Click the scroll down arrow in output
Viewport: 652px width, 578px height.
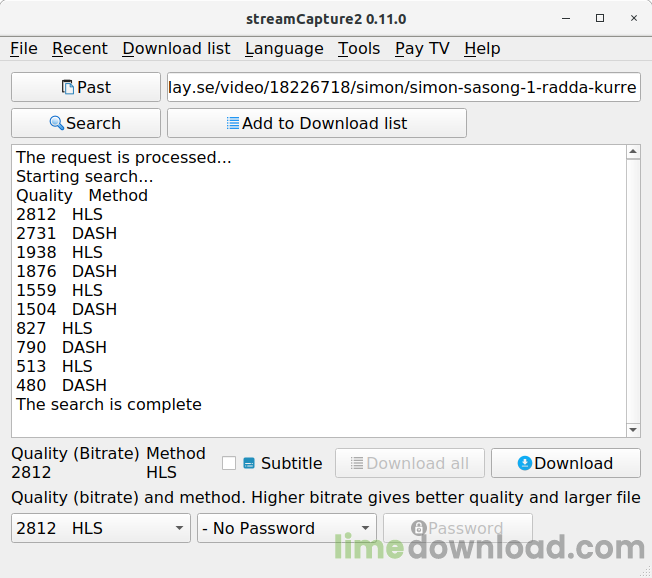[633, 430]
